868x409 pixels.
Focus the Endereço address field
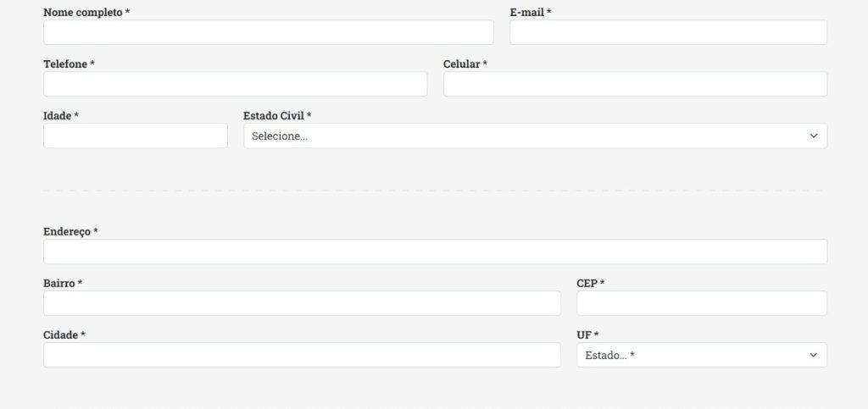click(435, 251)
